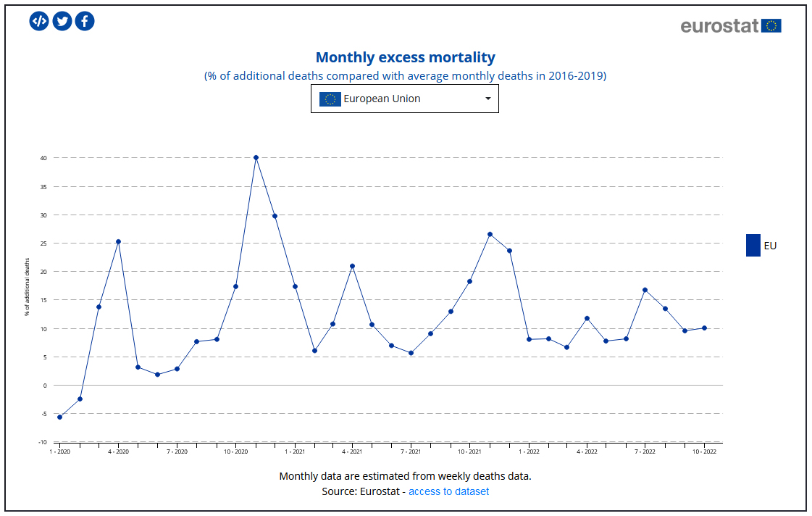Click the Monthly excess mortality title
The image size is (812, 516).
tap(405, 57)
